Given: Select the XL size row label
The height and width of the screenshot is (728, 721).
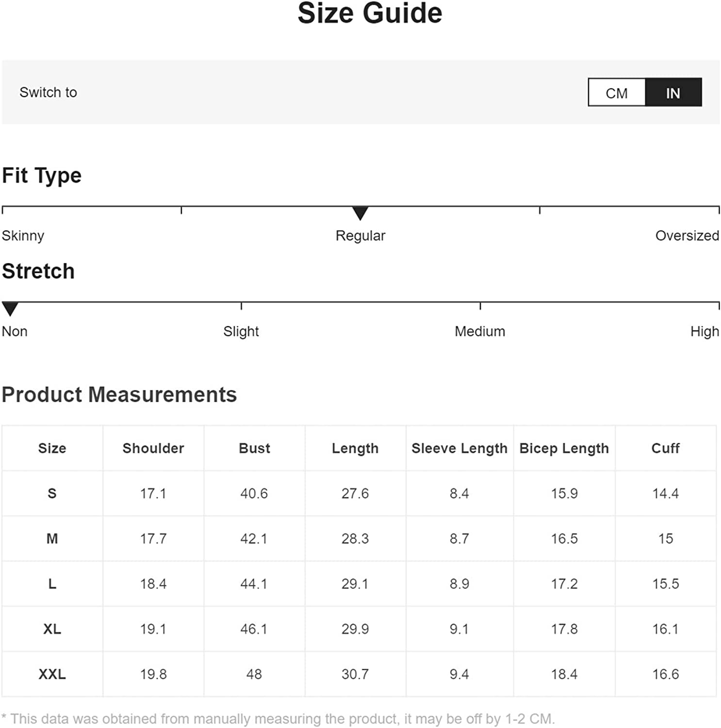Looking at the screenshot, I should coord(52,629).
